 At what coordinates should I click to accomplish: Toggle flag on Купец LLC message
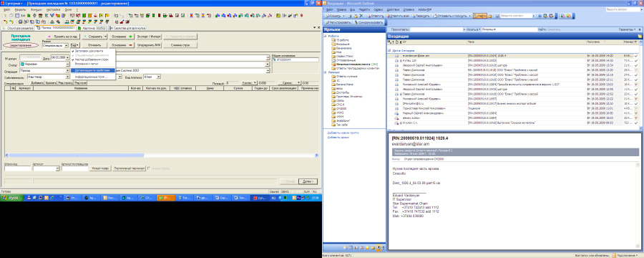point(636,60)
